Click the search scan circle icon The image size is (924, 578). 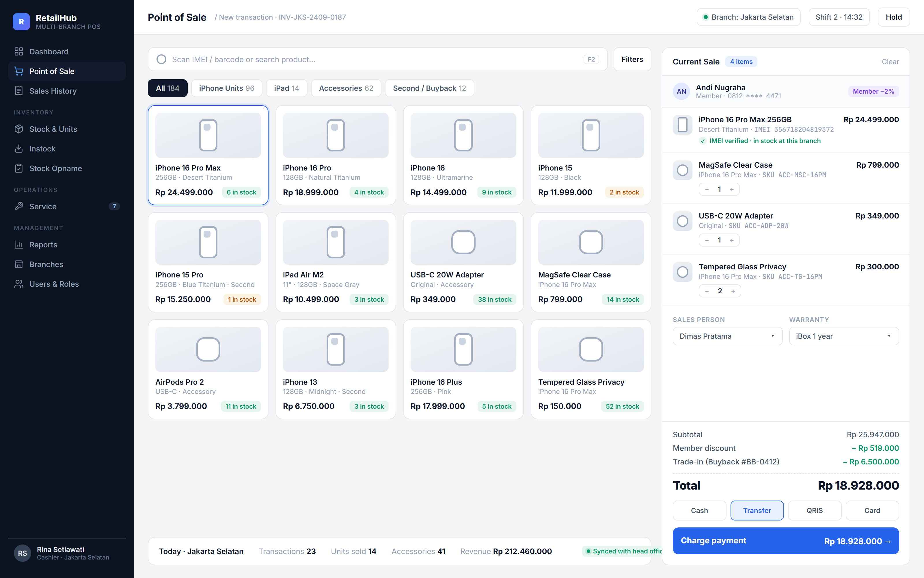[x=161, y=59]
